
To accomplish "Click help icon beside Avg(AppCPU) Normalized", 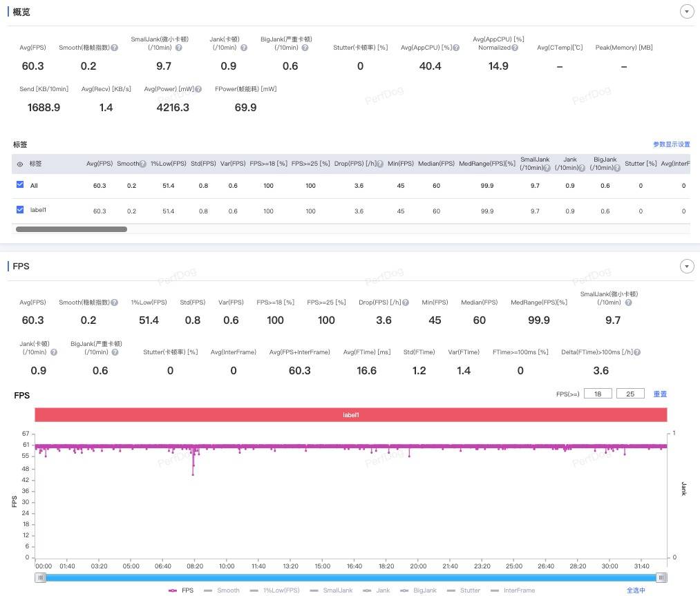I will [515, 48].
